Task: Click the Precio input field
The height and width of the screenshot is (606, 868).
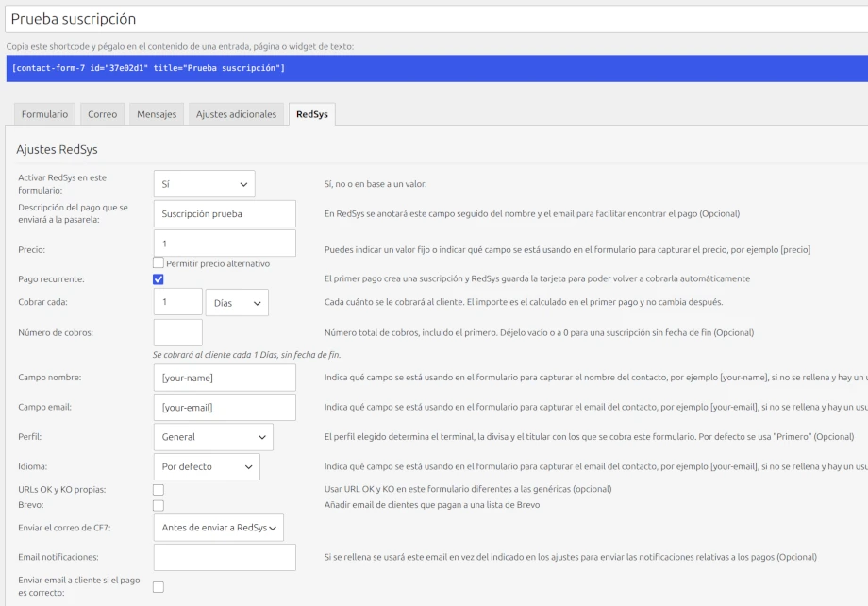Action: coord(225,244)
